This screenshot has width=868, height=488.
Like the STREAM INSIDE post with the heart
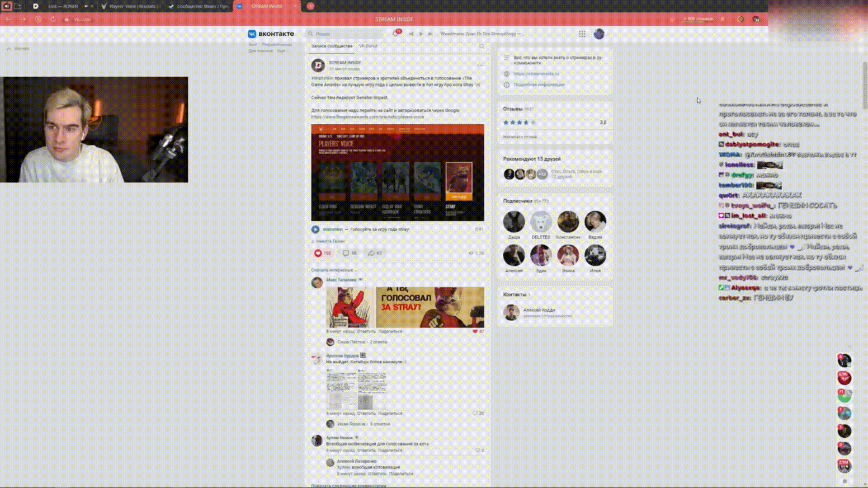coord(318,253)
